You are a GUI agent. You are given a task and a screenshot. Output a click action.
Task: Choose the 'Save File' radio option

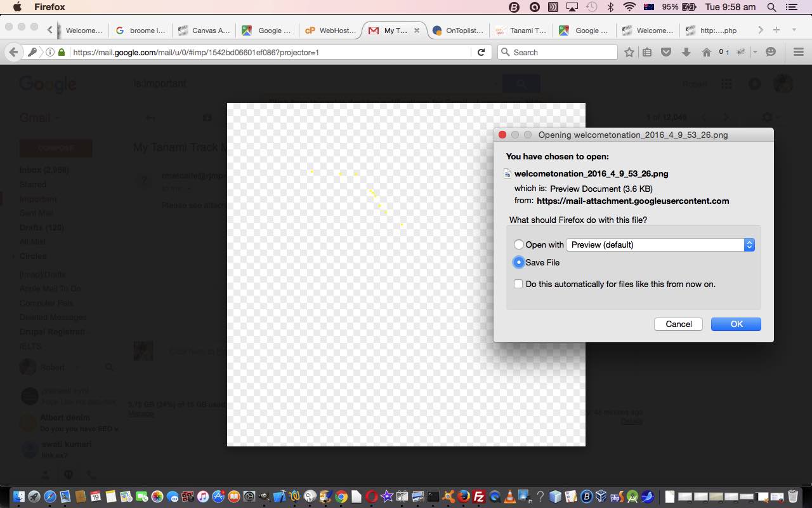(x=519, y=262)
